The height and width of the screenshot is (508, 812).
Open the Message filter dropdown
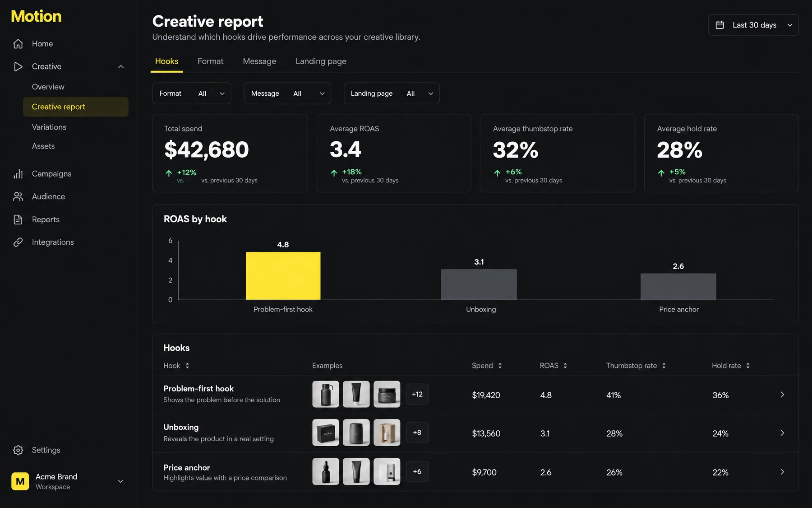(x=287, y=93)
